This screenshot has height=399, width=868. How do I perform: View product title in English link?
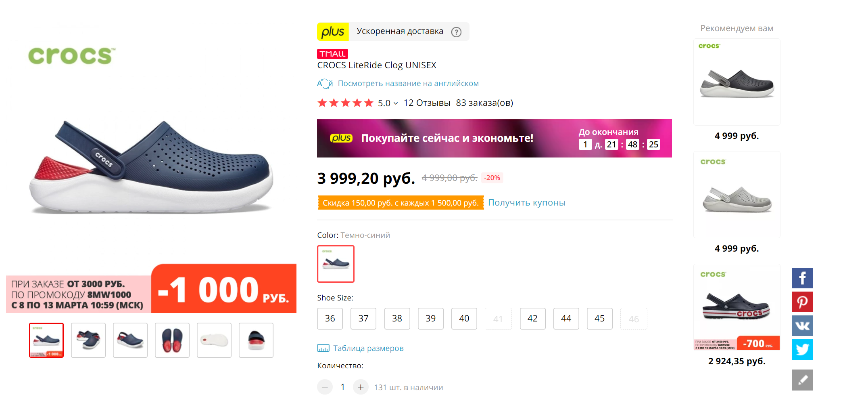pos(408,84)
